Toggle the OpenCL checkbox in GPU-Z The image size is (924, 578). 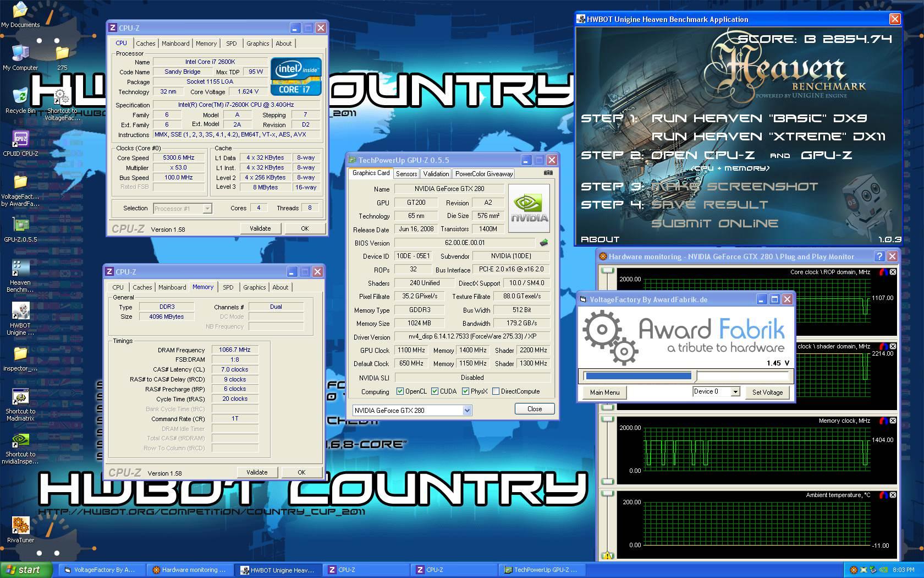click(x=400, y=391)
